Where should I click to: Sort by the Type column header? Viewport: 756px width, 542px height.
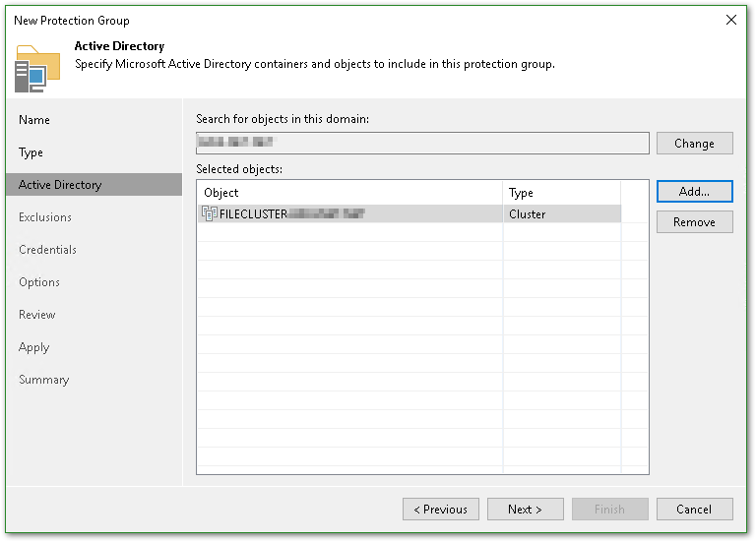(561, 193)
